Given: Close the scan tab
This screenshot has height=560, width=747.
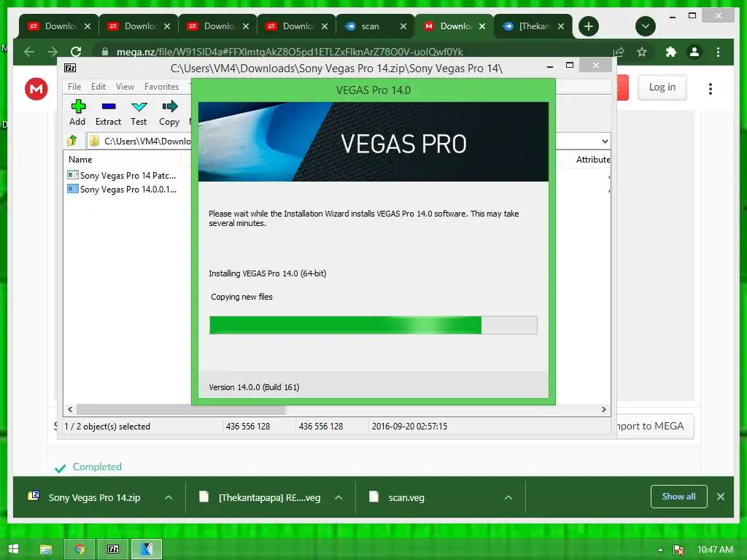Looking at the screenshot, I should tap(403, 26).
